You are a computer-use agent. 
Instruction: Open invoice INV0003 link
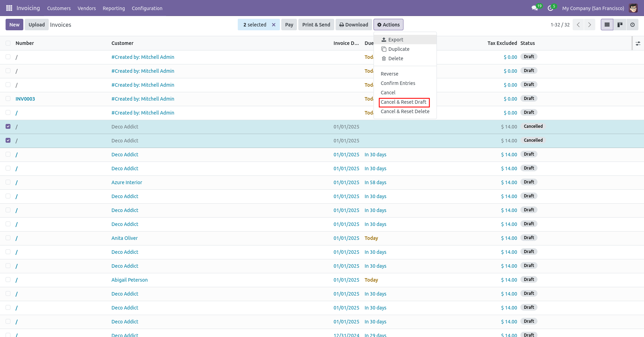pos(25,99)
